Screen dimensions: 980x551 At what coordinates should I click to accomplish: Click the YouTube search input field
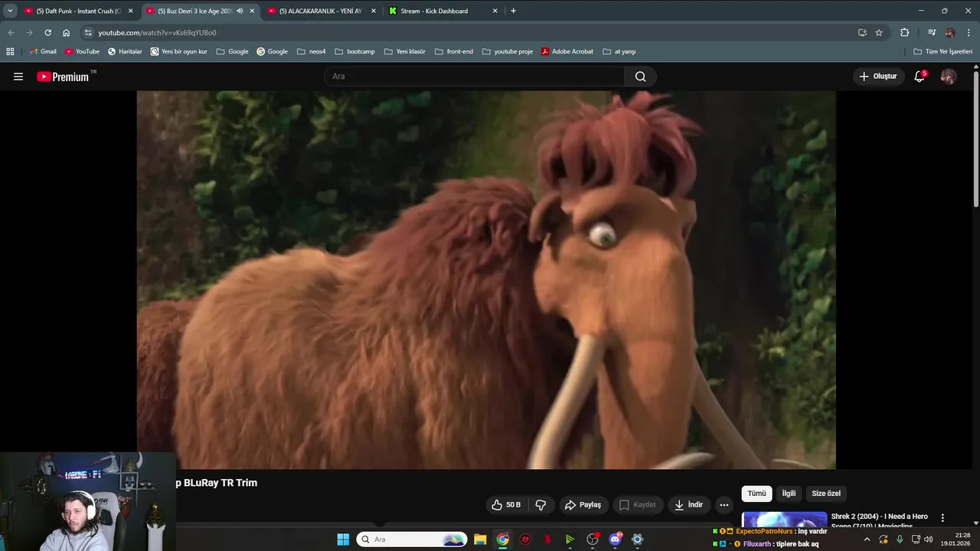pyautogui.click(x=475, y=77)
